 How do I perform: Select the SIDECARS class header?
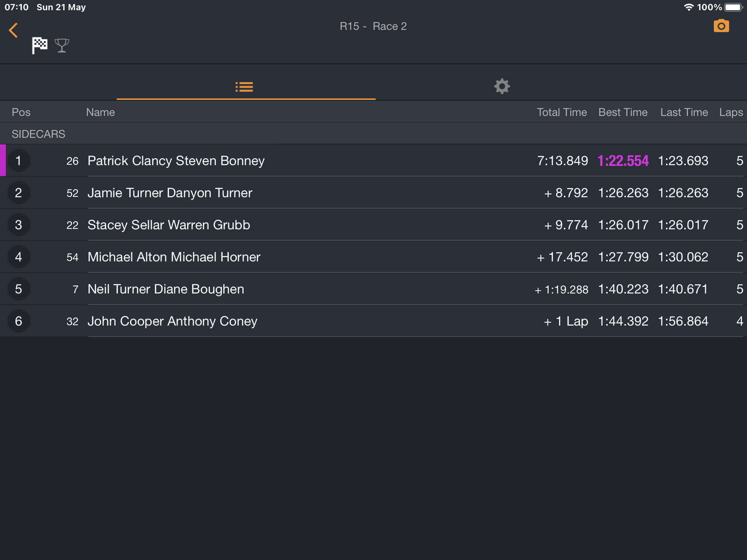coord(373,134)
